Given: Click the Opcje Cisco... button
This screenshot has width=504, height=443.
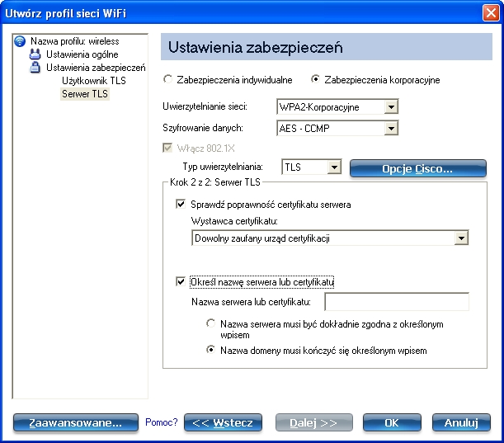Looking at the screenshot, I should pos(418,168).
